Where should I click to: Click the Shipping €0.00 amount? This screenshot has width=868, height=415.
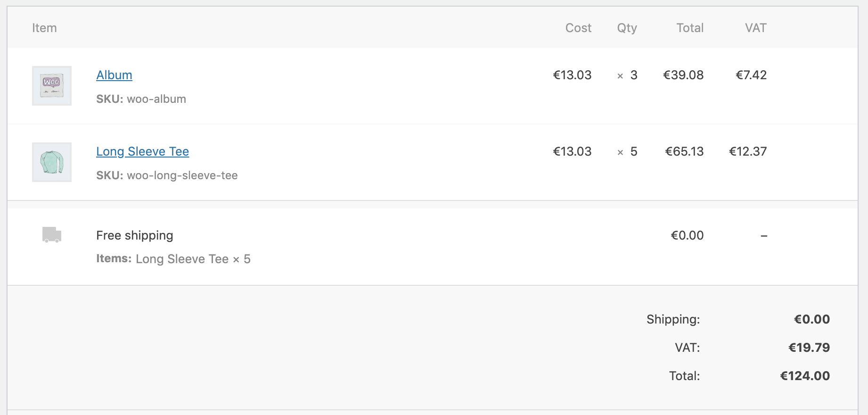[x=812, y=319]
